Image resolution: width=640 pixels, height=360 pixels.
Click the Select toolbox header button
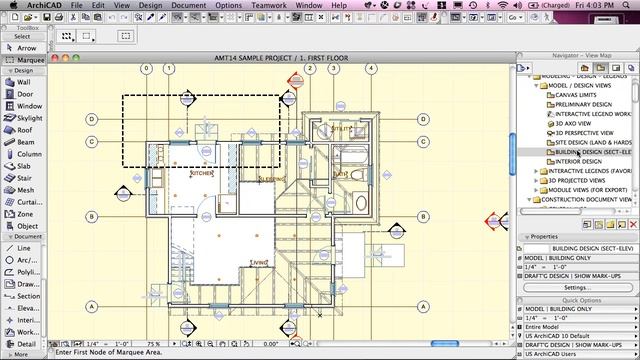22,36
